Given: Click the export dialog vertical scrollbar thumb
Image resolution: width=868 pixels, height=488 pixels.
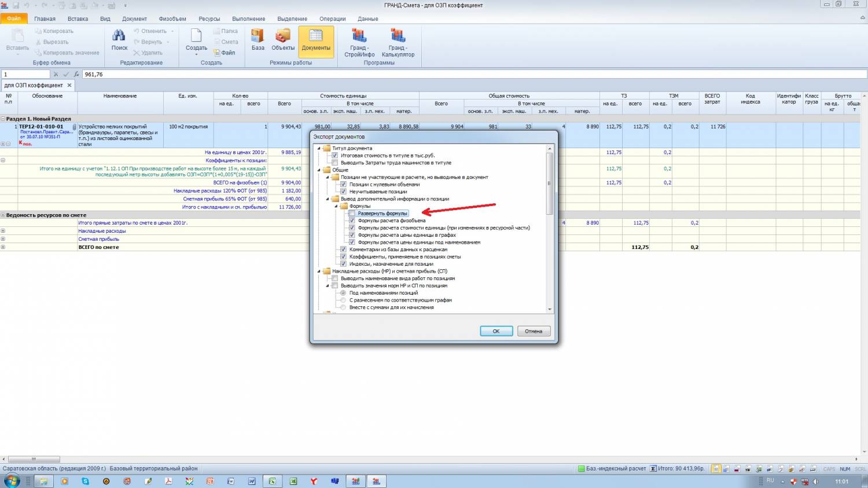Looking at the screenshot, I should pos(549,184).
